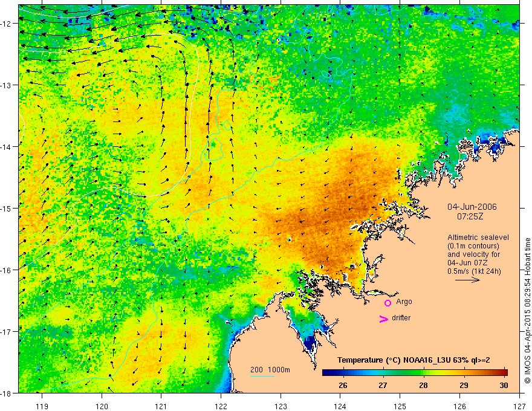Click the 'Altimetric sealevel' caption line
Screen dimensions: 532x411
pos(478,238)
